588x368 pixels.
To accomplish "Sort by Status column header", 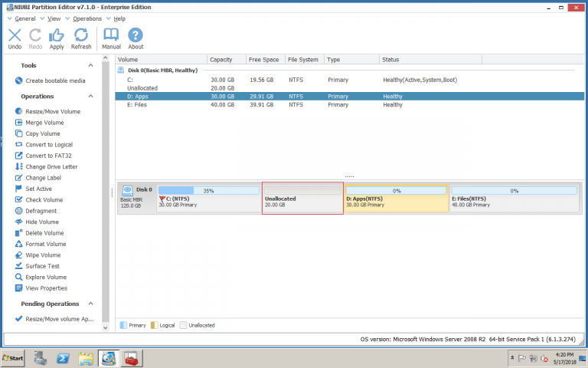I will pos(430,59).
